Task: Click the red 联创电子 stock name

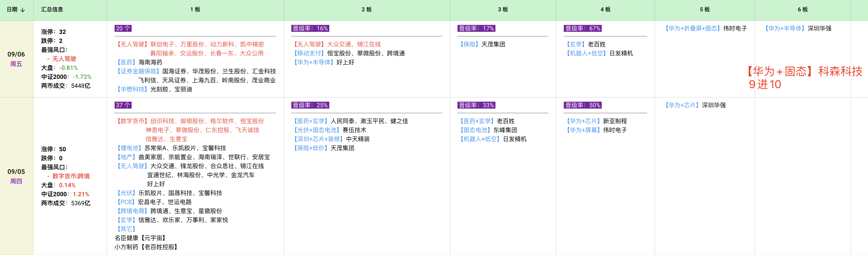Action: tap(162, 44)
